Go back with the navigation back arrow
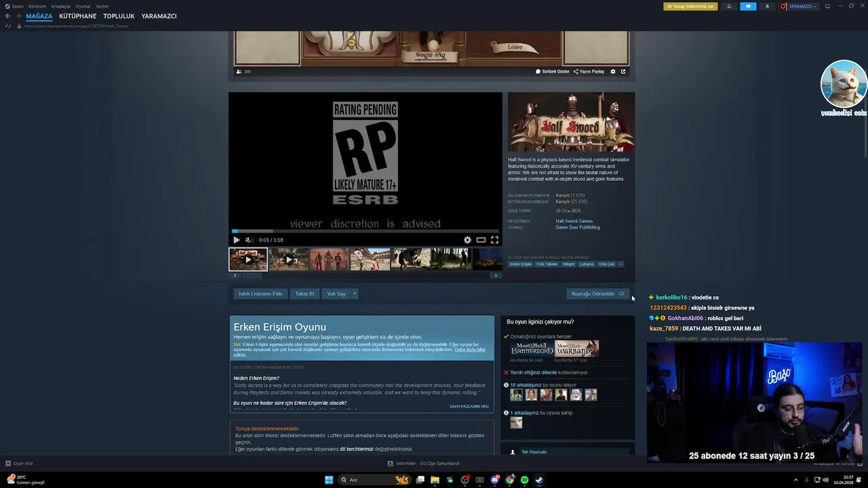 8,16
